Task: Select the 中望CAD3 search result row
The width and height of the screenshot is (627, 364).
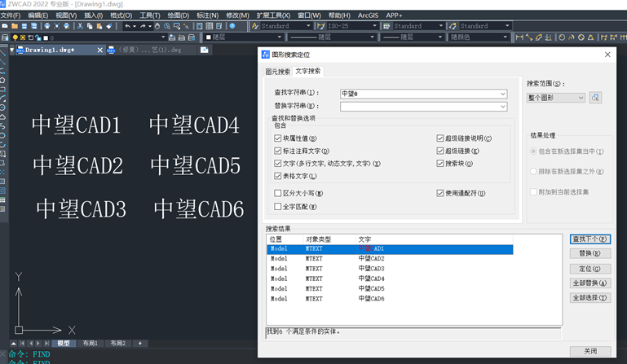Action: tap(390, 269)
